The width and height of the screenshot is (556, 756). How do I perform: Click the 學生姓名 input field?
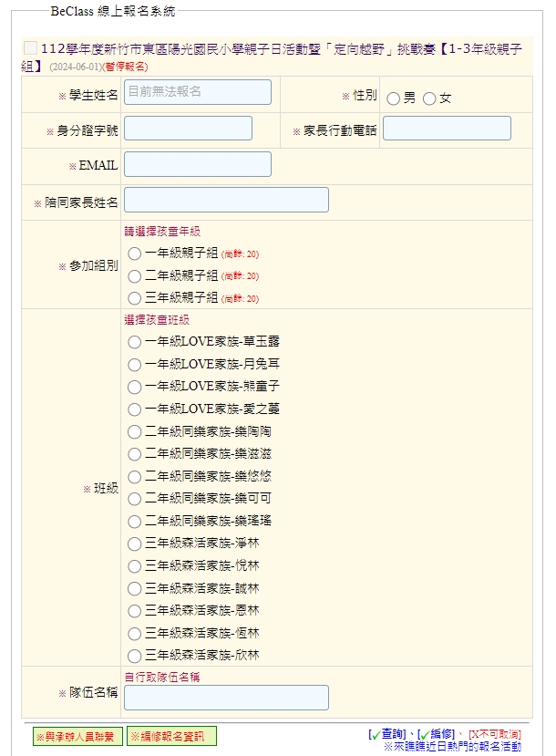[198, 92]
